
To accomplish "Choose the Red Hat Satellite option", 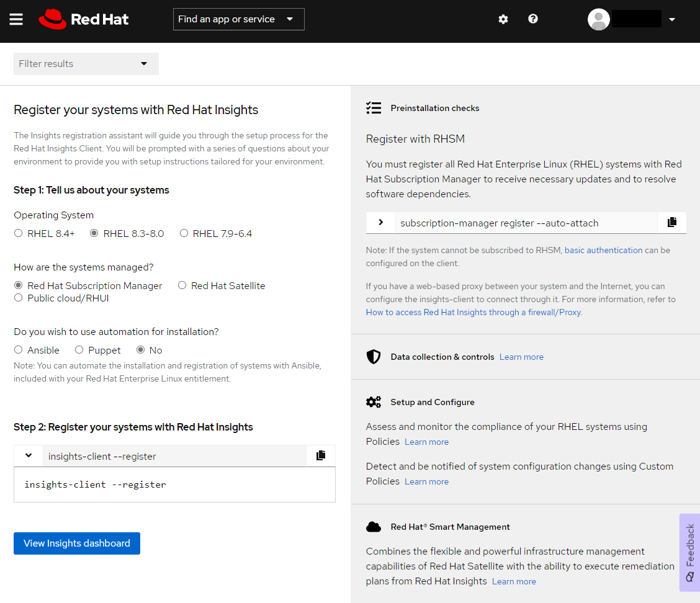I will pyautogui.click(x=182, y=286).
